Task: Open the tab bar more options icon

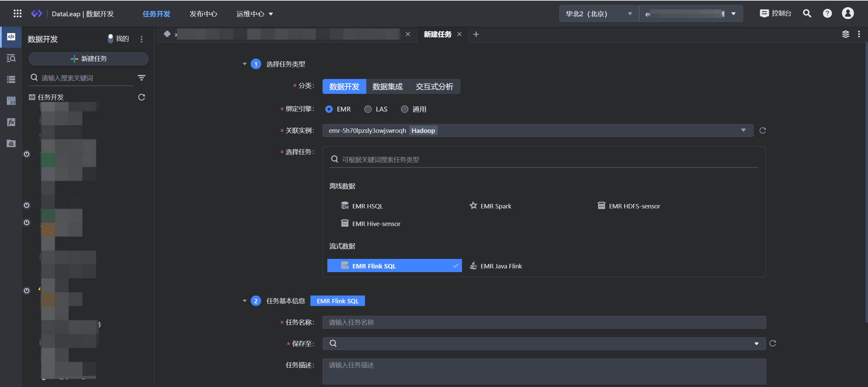Action: 859,34
